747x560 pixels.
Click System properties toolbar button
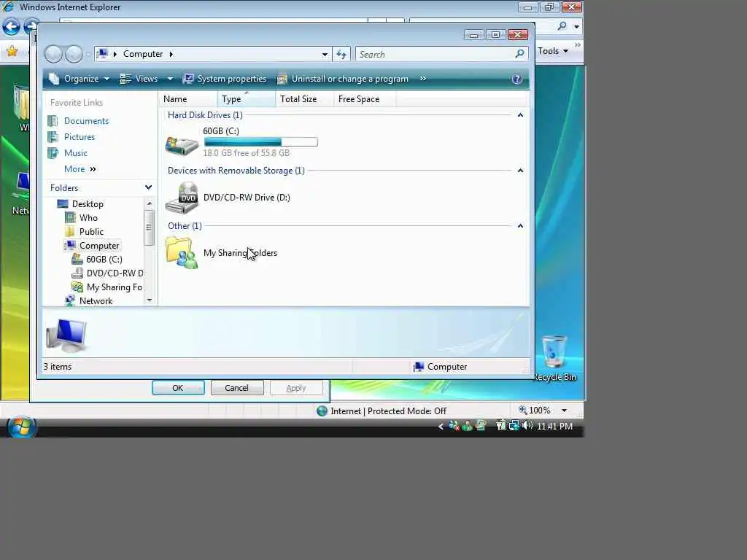225,79
